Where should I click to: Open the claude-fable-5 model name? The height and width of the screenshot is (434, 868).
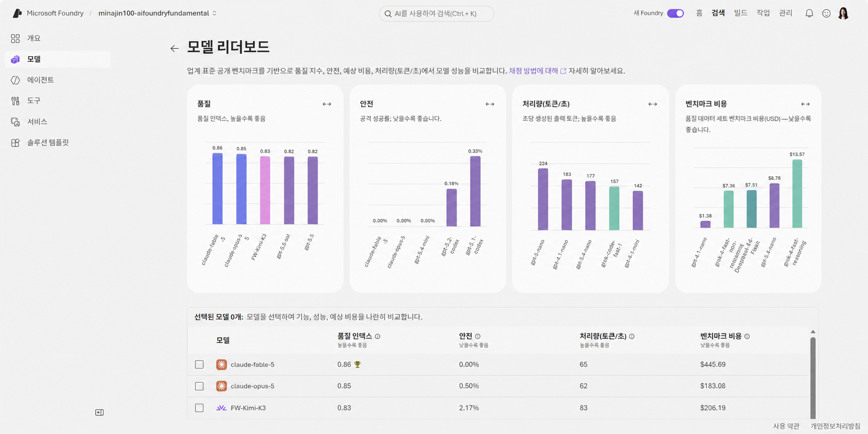click(x=252, y=365)
